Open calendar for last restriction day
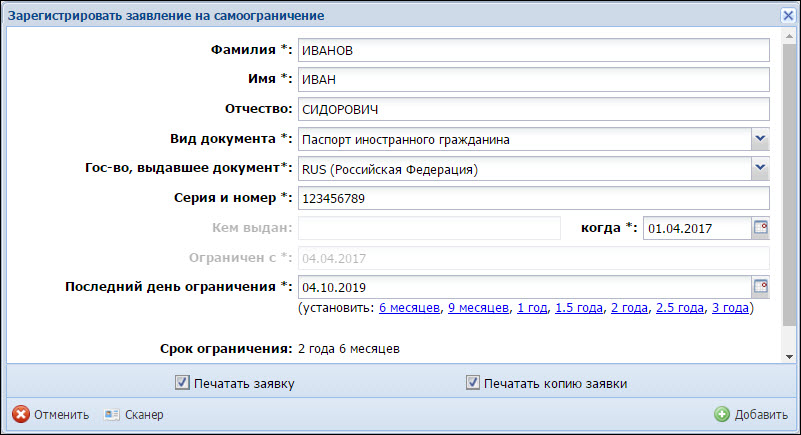Image resolution: width=801 pixels, height=435 pixels. [x=760, y=287]
